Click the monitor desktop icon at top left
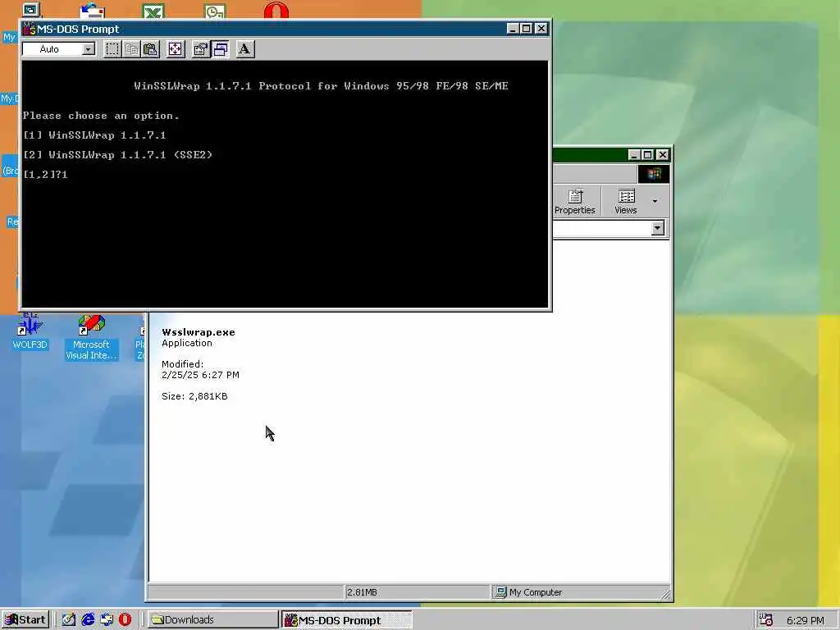The height and width of the screenshot is (630, 840). (30, 10)
